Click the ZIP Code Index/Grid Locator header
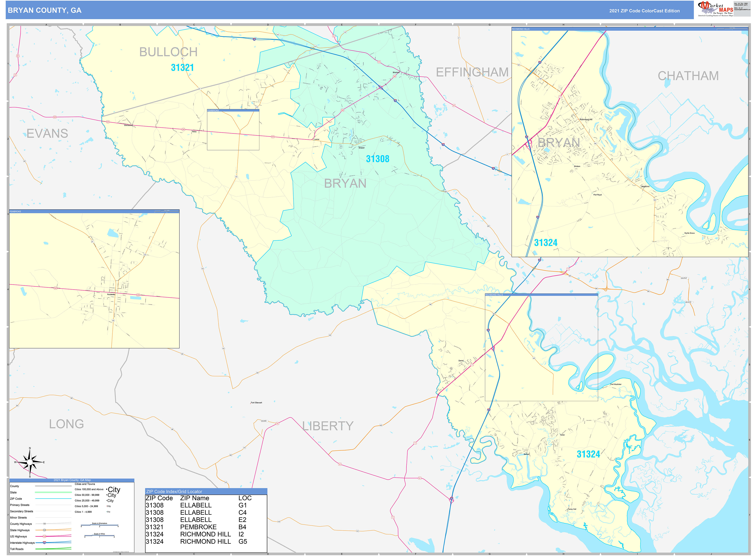The image size is (756, 556). pos(206,491)
